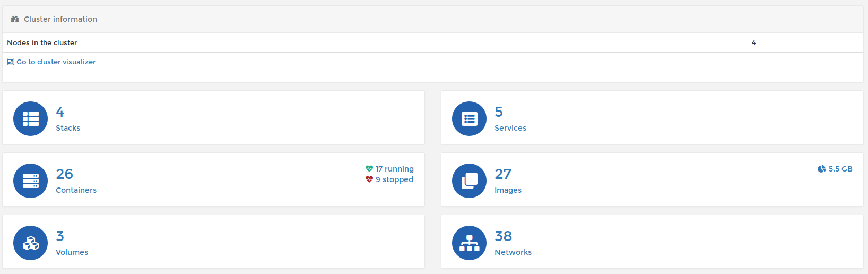This screenshot has width=868, height=274.
Task: Click the red stopped heartbeat icon
Action: pos(369,179)
